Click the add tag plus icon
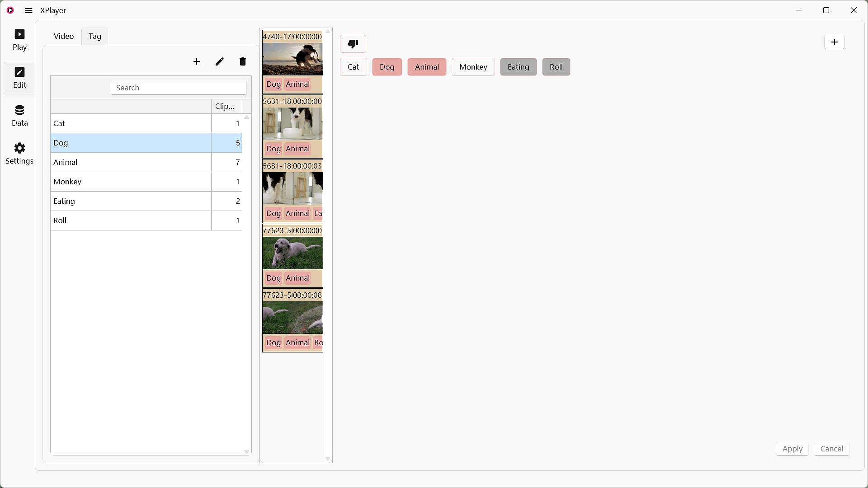Screen dimensions: 868x488 (197, 61)
